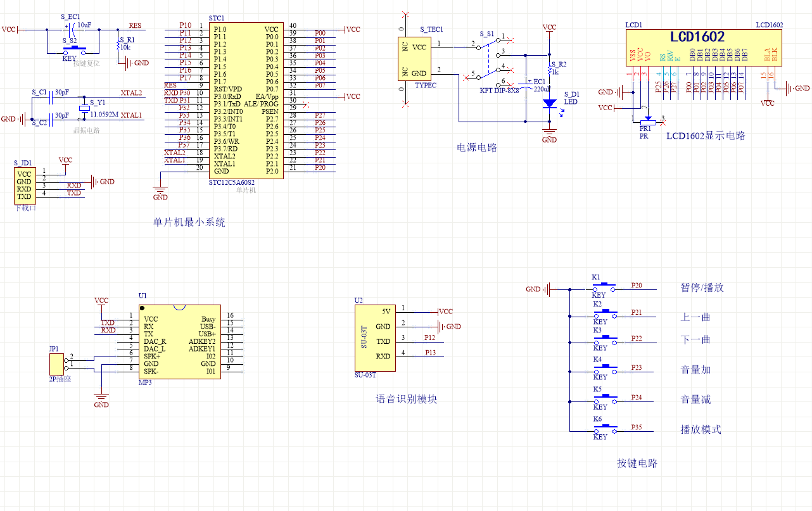
Task: Click the 上一曲 key description
Action: (x=695, y=317)
